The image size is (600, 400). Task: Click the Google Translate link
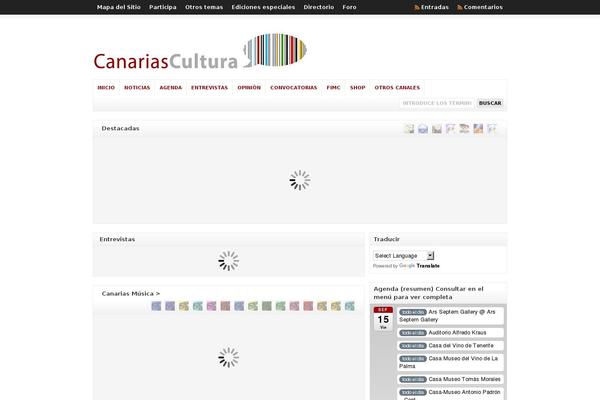click(419, 266)
